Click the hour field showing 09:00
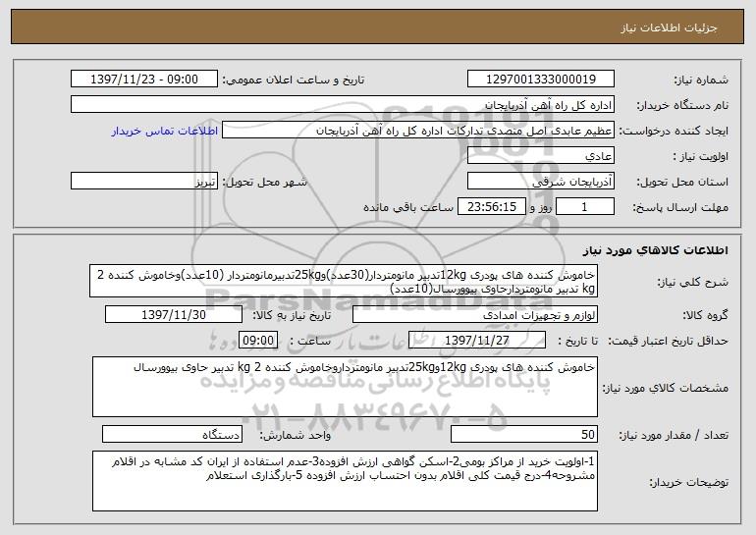756x535 pixels. pos(258,341)
